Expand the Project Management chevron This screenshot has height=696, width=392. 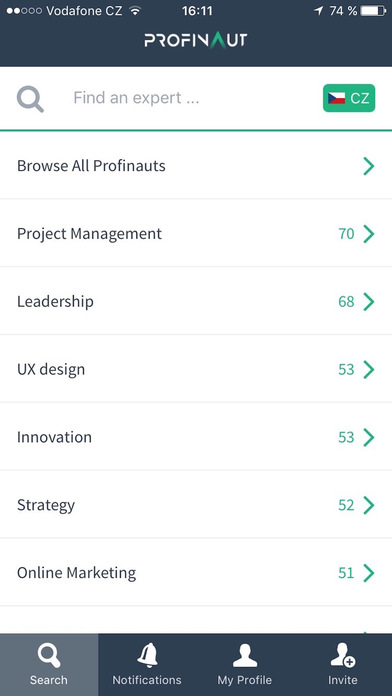(x=368, y=234)
